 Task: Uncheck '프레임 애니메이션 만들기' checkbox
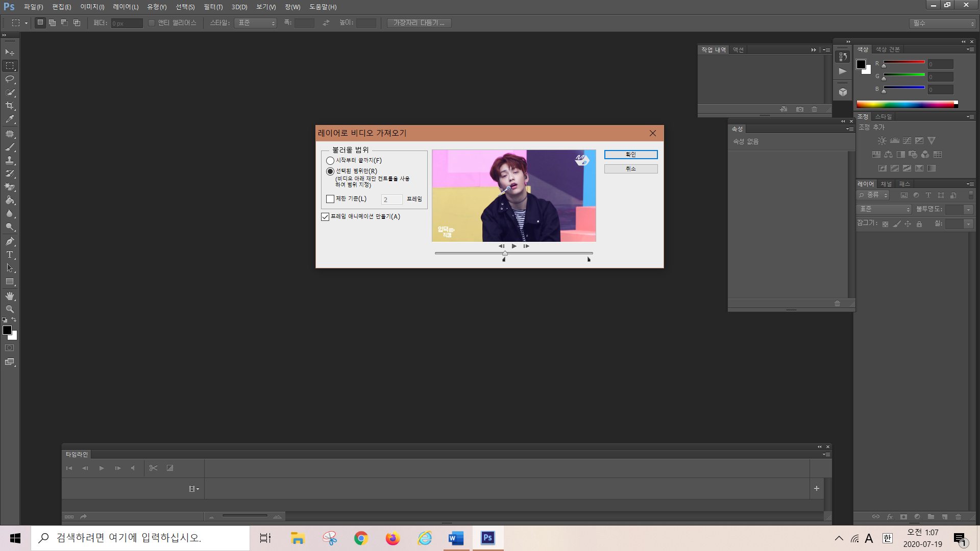(325, 217)
